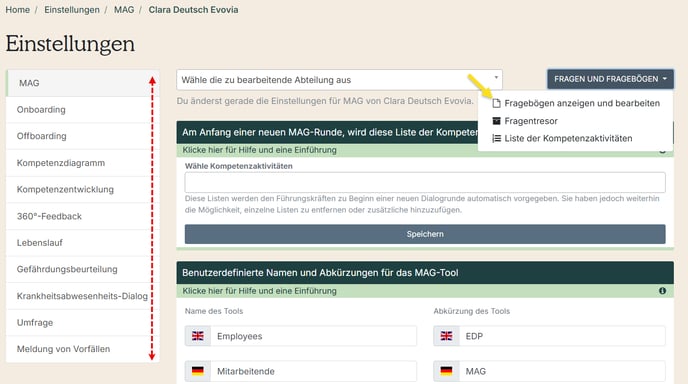Click the list icon beside Liste der Kompetenzaktivitäten

click(x=496, y=138)
